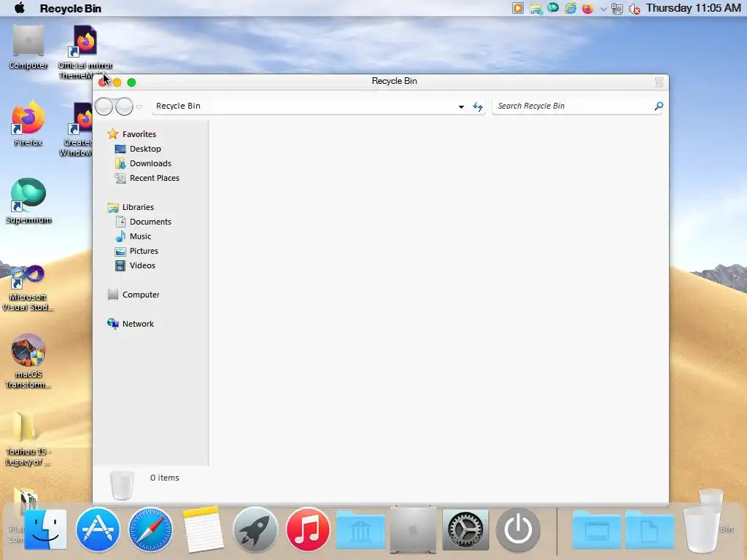The image size is (747, 560).
Task: Click Firefox icon in menu bar tray
Action: [x=588, y=8]
